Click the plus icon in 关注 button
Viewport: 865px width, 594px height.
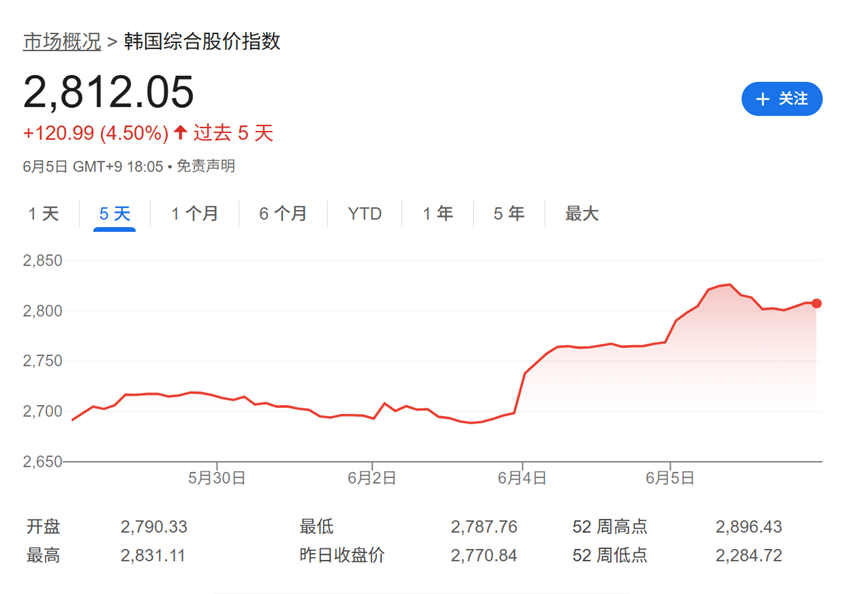coord(762,99)
